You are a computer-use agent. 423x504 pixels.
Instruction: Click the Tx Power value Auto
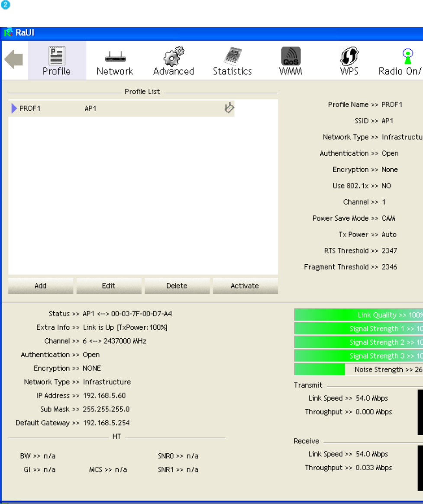click(389, 234)
